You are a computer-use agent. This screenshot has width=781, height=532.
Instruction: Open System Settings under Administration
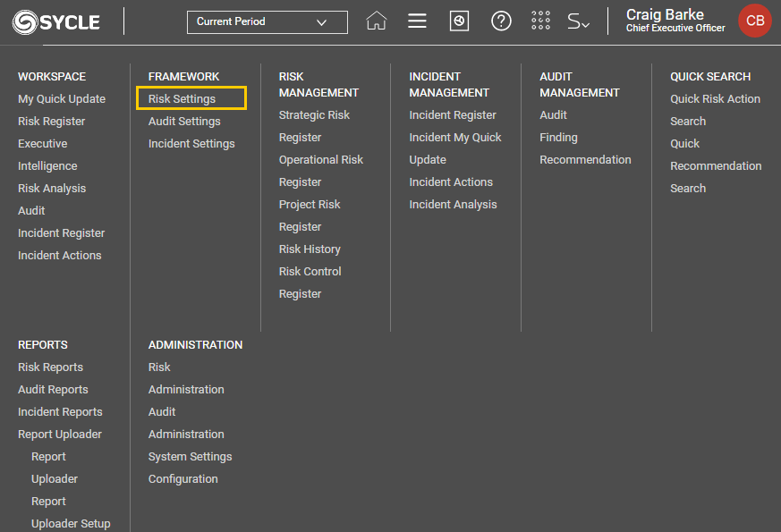point(190,457)
